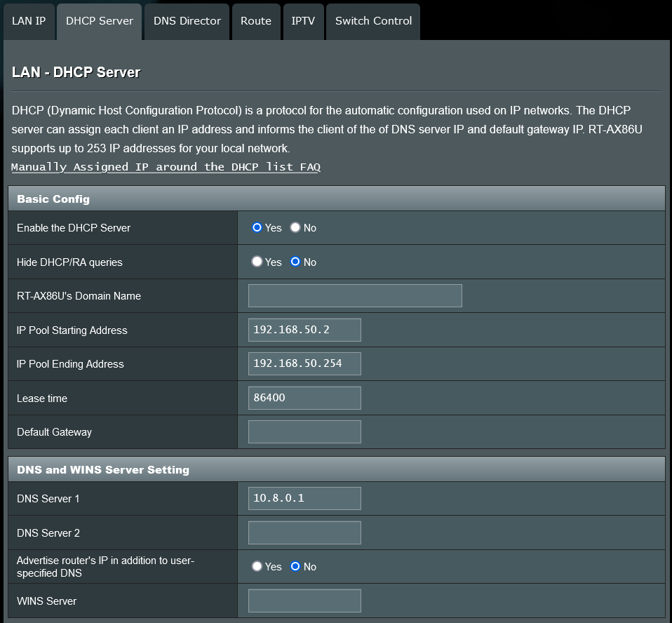Select the Switch Control tab
The width and height of the screenshot is (672, 623).
pyautogui.click(x=373, y=21)
